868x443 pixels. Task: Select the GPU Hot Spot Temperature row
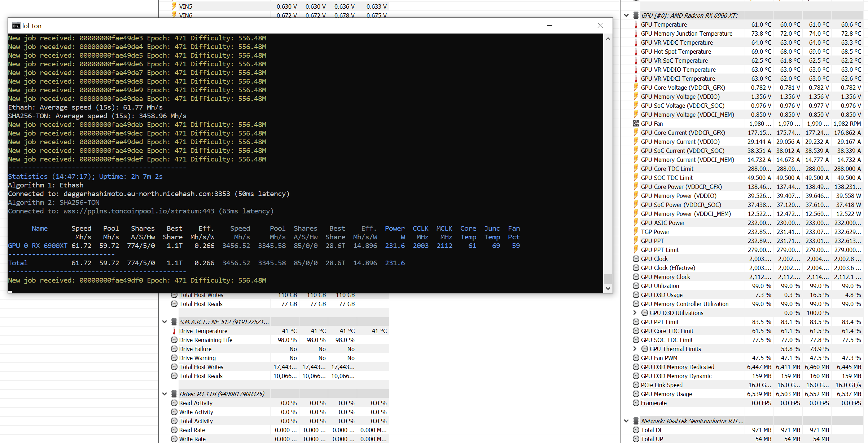(676, 52)
